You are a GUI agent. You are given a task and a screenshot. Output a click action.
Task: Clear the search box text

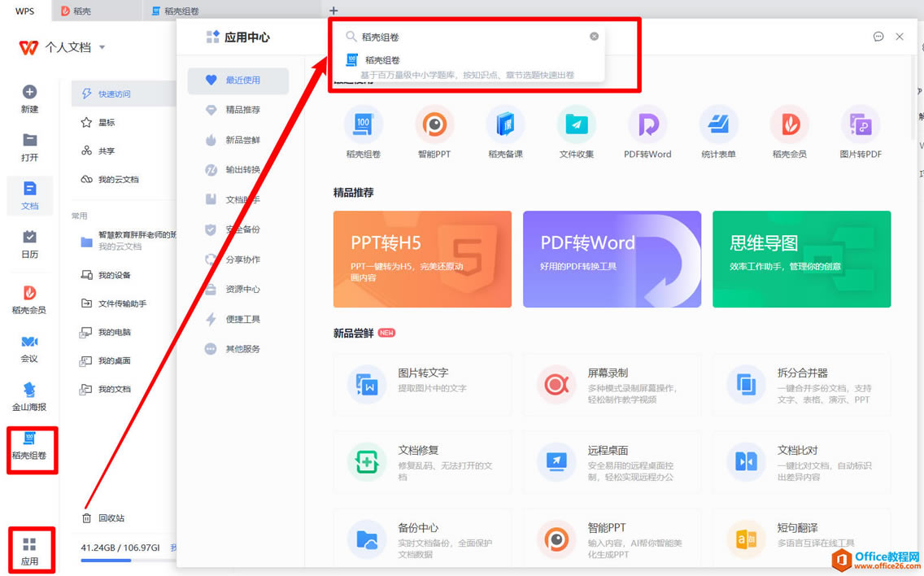[594, 37]
